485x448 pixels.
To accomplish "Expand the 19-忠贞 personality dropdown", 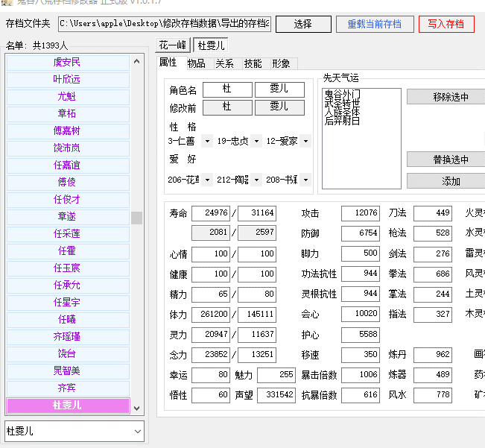I will [256, 142].
